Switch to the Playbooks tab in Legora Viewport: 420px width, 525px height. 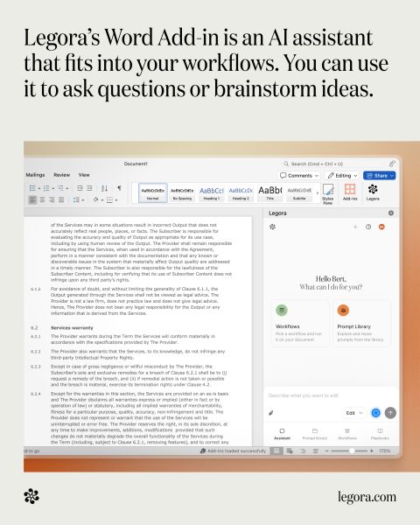(x=380, y=434)
